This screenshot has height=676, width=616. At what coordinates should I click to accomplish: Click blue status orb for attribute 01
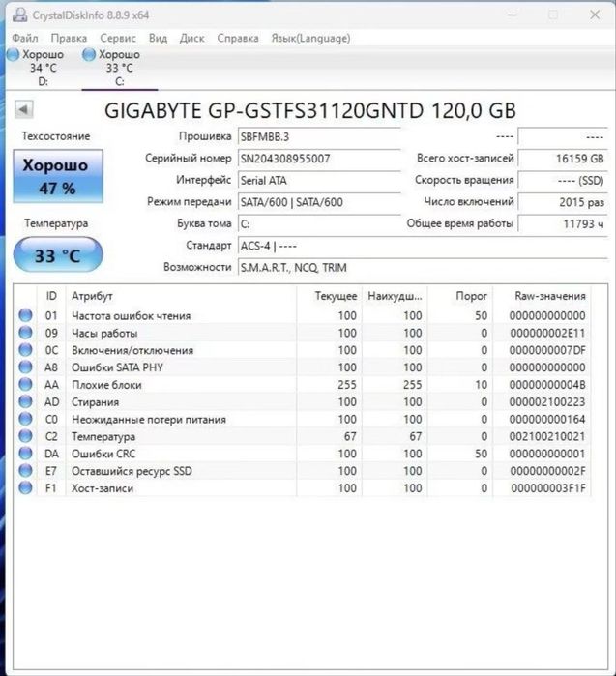(x=25, y=315)
